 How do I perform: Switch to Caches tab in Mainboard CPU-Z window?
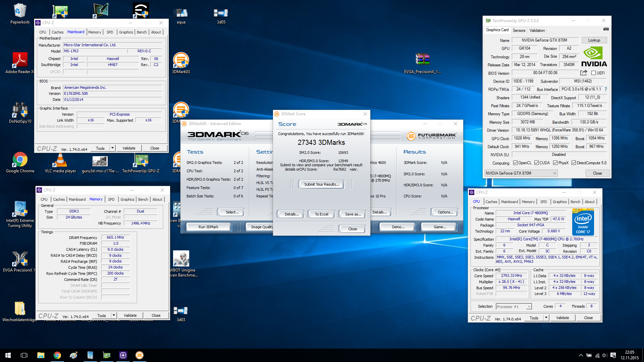coord(57,32)
